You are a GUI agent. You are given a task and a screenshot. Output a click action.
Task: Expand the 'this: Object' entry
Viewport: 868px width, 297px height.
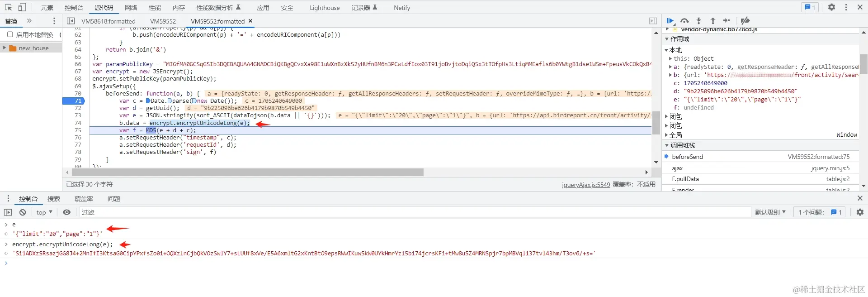[x=670, y=58]
